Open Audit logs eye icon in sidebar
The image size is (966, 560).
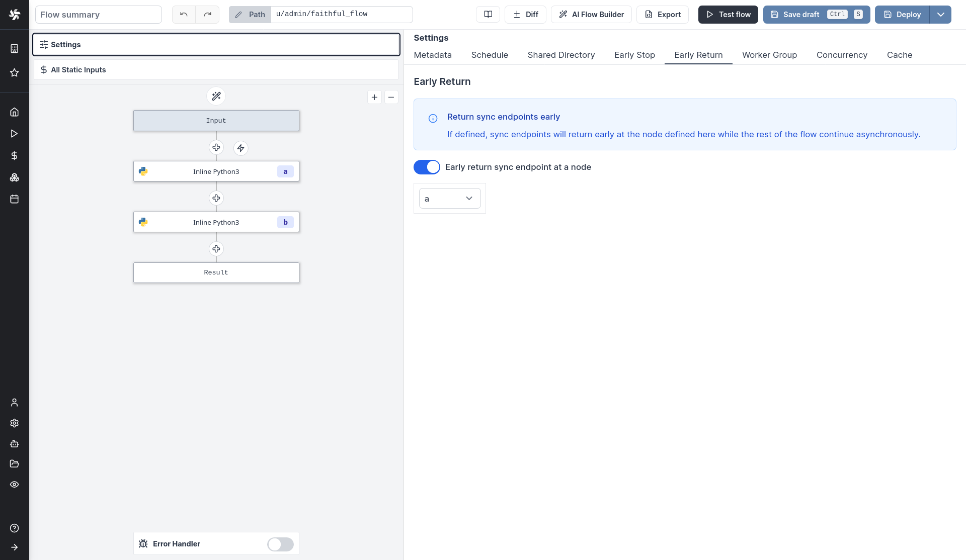(x=14, y=485)
